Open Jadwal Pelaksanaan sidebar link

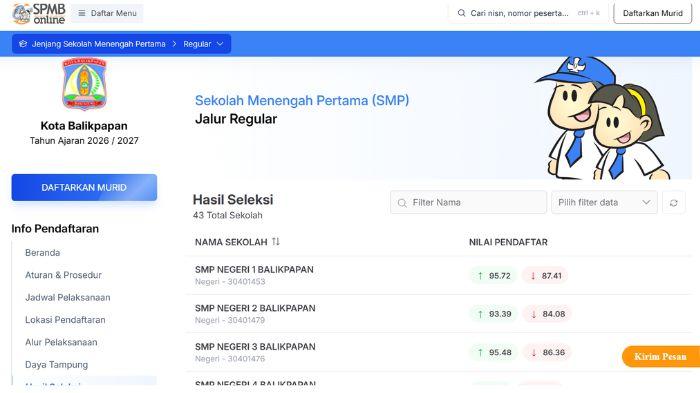(x=67, y=297)
